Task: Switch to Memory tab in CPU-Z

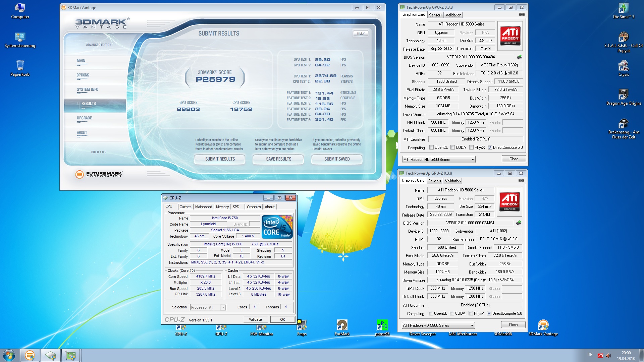Action: (222, 207)
